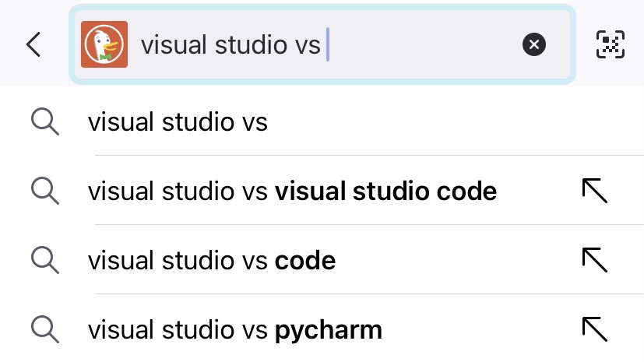This screenshot has width=644, height=362.
Task: Select the plain 'visual studio vs' suggestion
Action: (178, 122)
